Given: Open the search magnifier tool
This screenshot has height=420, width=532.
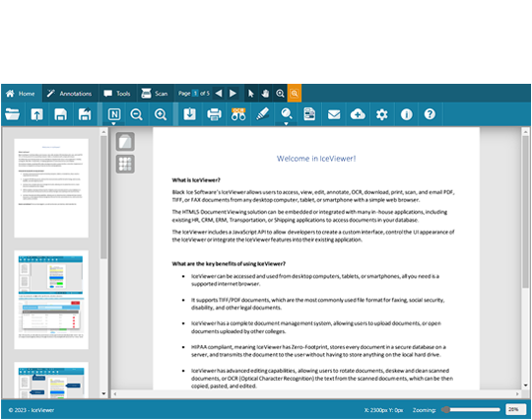Looking at the screenshot, I should coord(287,113).
